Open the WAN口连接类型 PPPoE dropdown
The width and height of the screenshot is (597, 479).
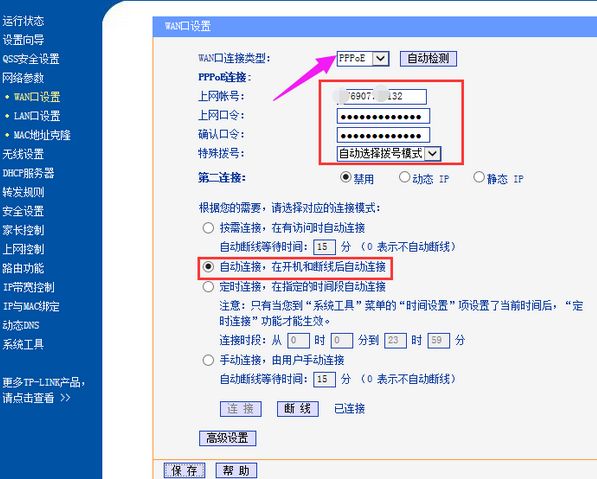[x=363, y=59]
